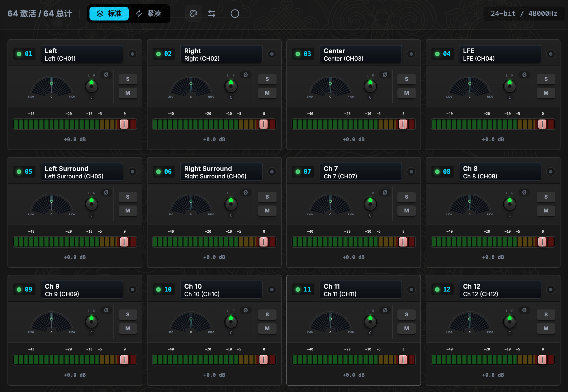Click the round dot button on Ch 12
568x392 pixels.
coord(551,290)
